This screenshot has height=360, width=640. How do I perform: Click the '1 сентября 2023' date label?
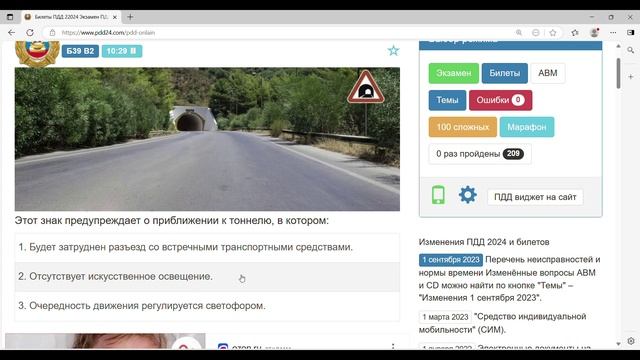451,260
